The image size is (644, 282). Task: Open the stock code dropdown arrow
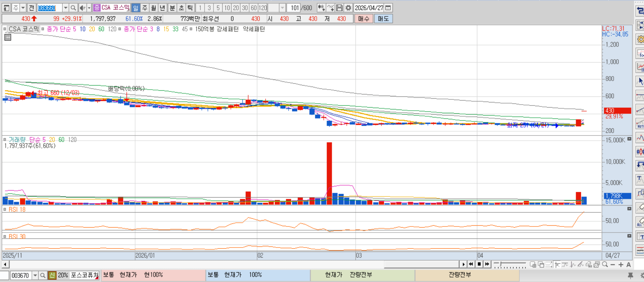[x=65, y=7]
